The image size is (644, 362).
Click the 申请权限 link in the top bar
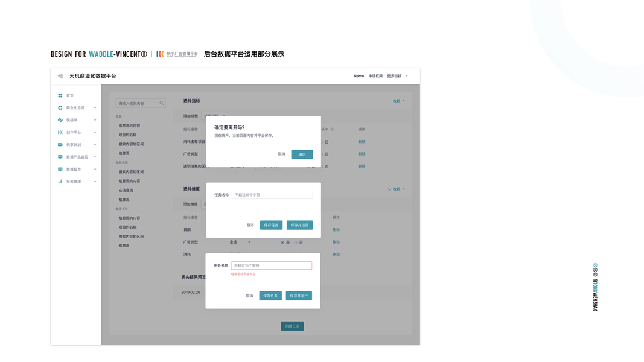(375, 76)
